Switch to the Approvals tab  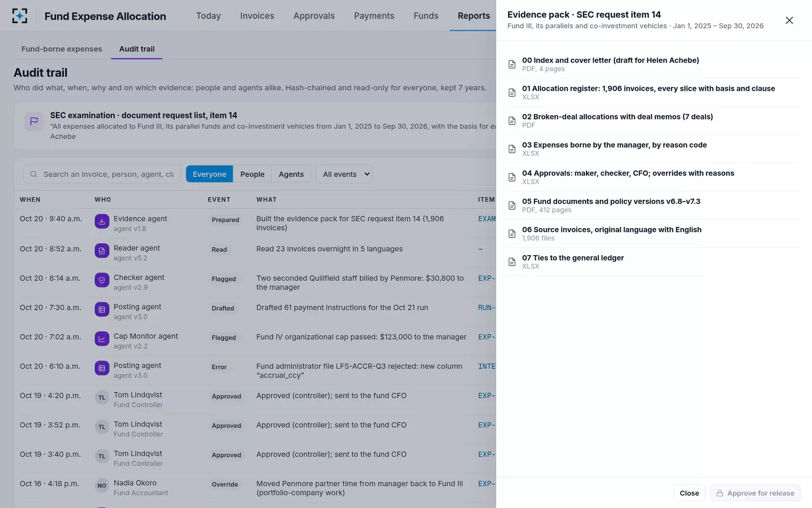[x=314, y=16]
